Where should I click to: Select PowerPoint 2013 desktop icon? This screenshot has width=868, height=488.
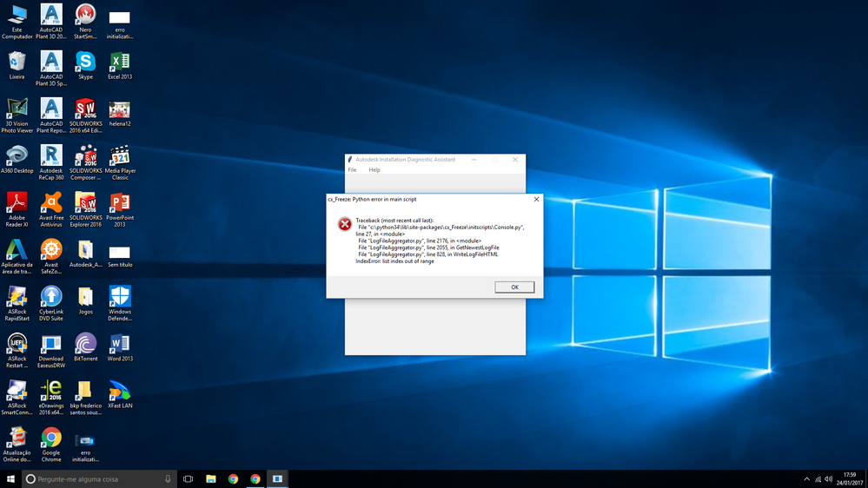120,209
